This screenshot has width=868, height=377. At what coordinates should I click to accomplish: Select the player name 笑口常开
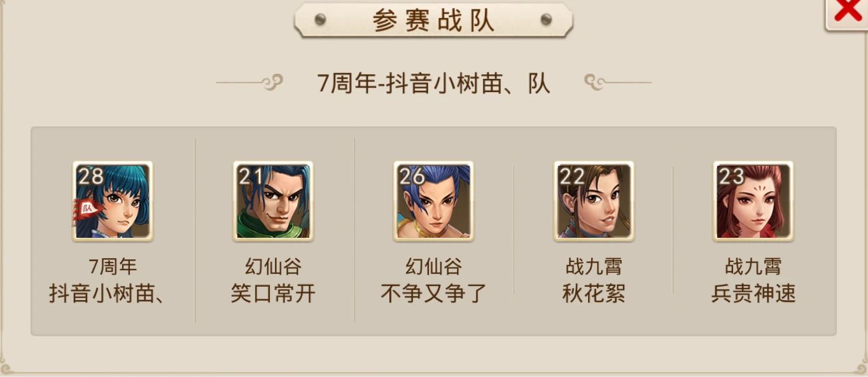point(273,294)
